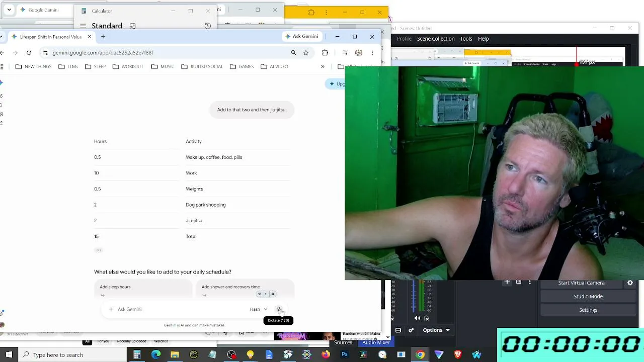
Task: Click the plus attach icon beside Ask Gemini
Action: click(x=111, y=309)
